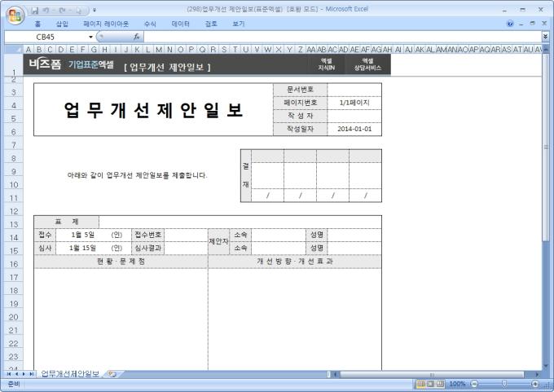This screenshot has width=554, height=392.
Task: Expand the formula bar with the chevron
Action: pyautogui.click(x=545, y=37)
